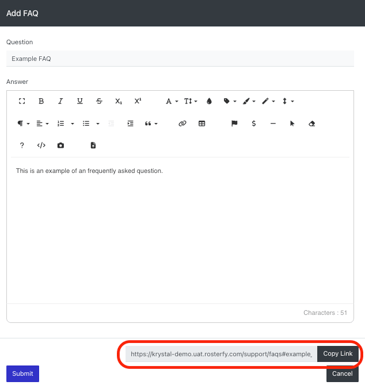
Task: Apply bold formatting
Action: [x=41, y=101]
